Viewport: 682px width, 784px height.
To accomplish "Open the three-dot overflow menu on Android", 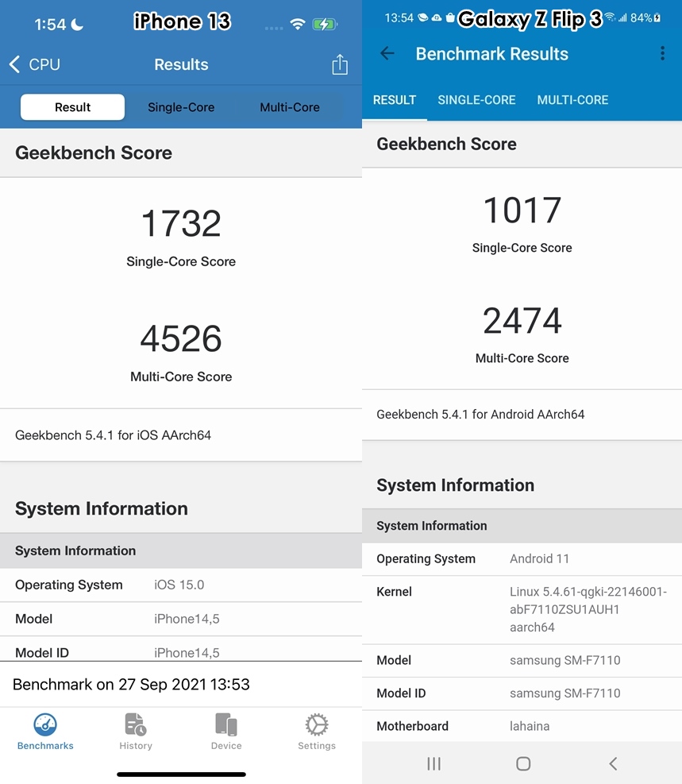I will coord(662,54).
